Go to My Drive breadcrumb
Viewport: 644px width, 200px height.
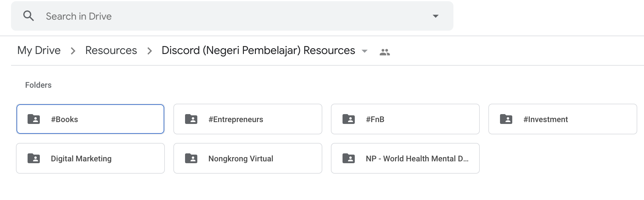(39, 50)
